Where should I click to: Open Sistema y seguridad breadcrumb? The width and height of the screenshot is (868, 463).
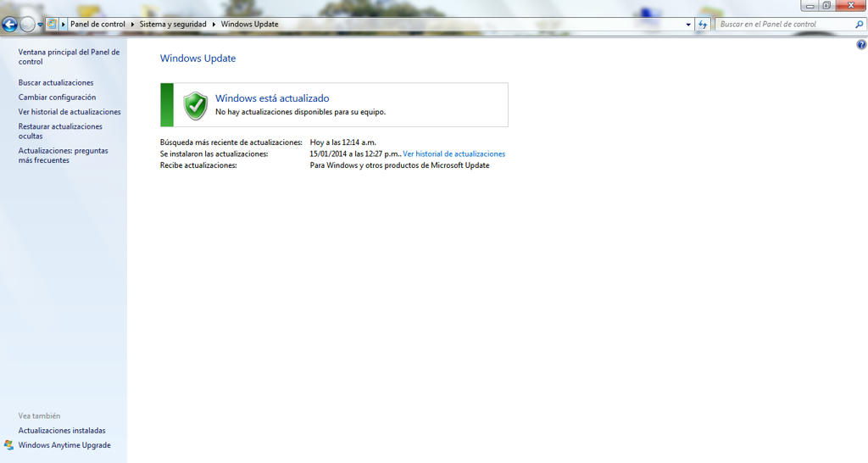173,25
